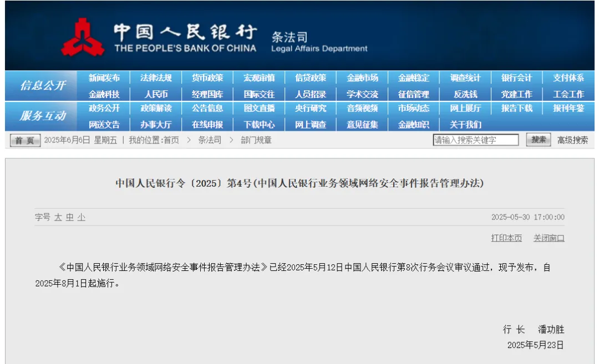
Task: Click the People's Bank of China red logo
Action: pyautogui.click(x=83, y=37)
